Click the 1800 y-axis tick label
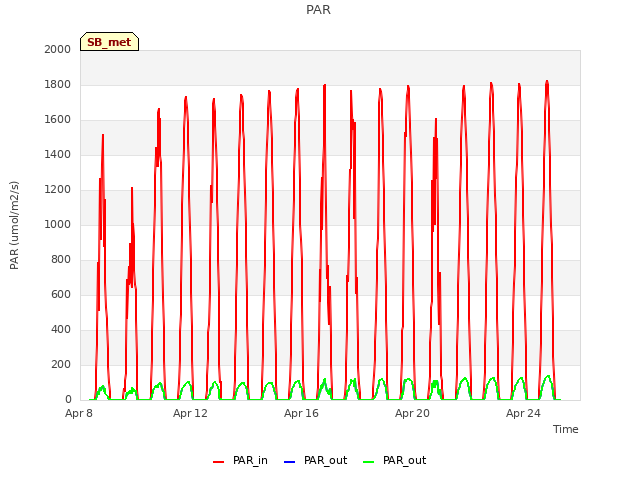 pos(58,84)
